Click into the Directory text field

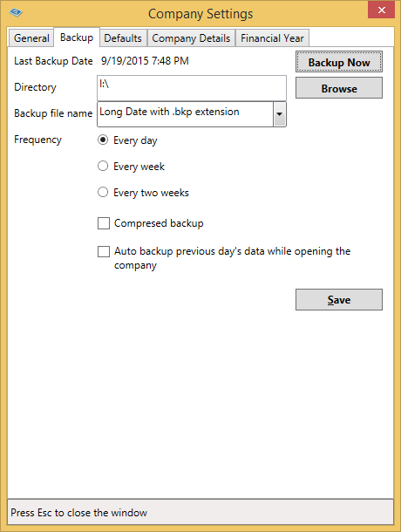tap(192, 88)
